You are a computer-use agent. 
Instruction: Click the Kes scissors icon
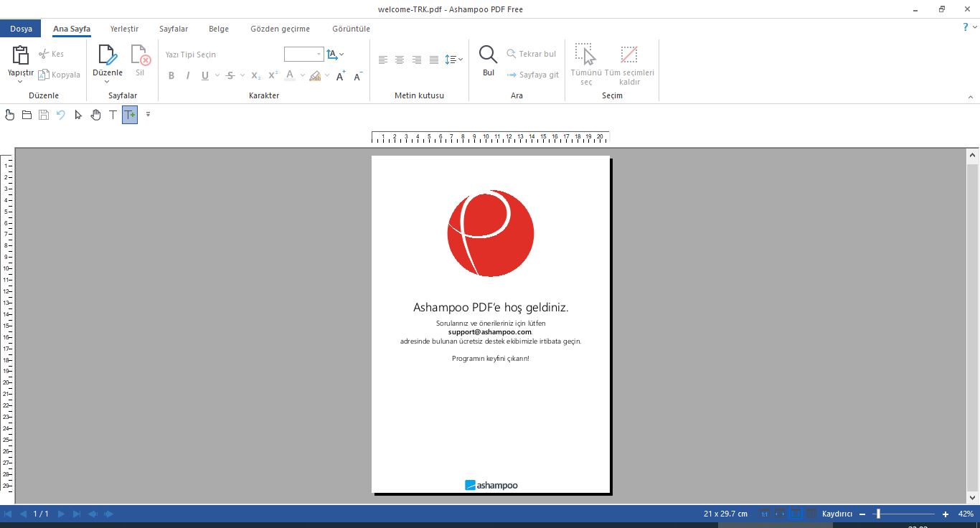pyautogui.click(x=44, y=54)
